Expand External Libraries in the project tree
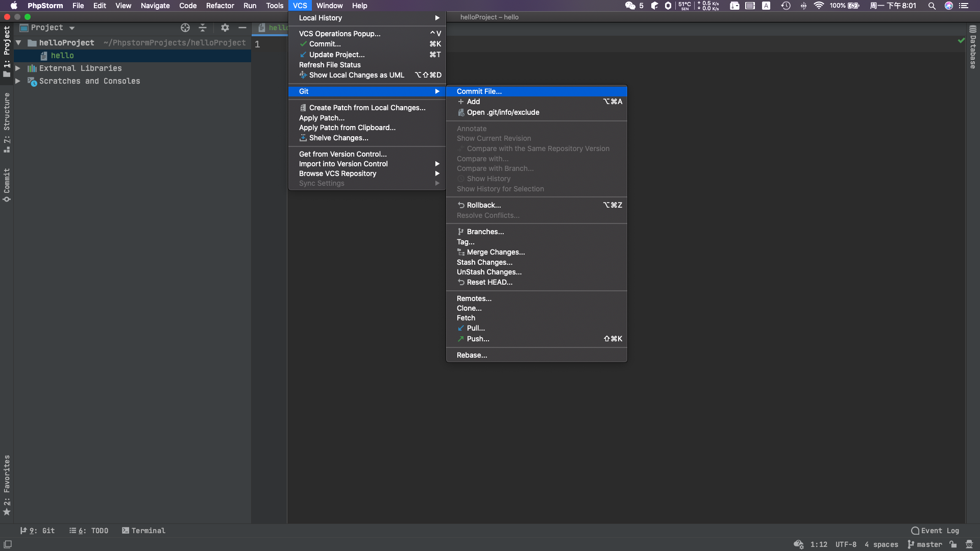This screenshot has height=551, width=980. click(17, 68)
